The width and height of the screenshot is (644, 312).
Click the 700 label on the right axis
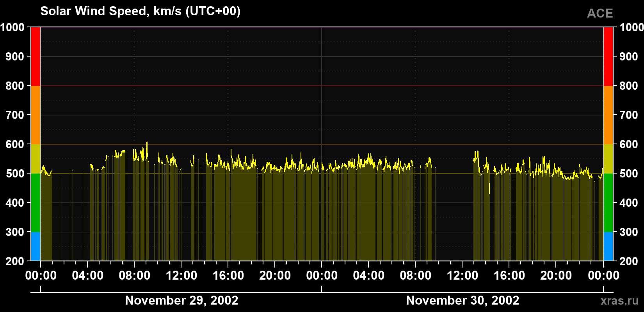629,115
